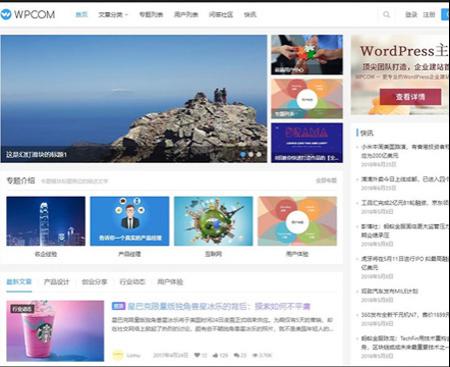Open the sidebar news item about the 5月11日 IPO
This screenshot has height=367, width=450.
(x=405, y=263)
